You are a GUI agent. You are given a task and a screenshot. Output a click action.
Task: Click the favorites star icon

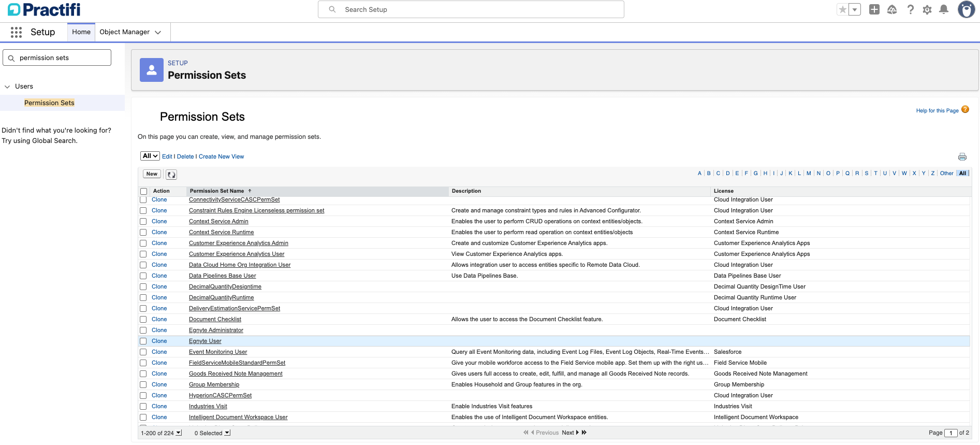tap(843, 9)
